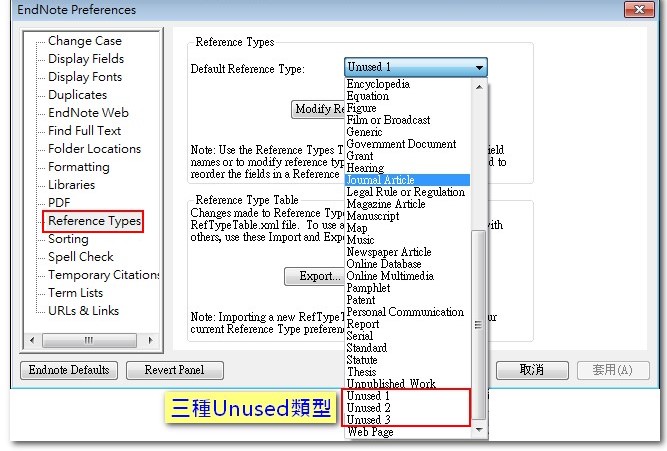The image size is (667, 451).
Task: Select Music in the dropdown list
Action: (x=360, y=240)
